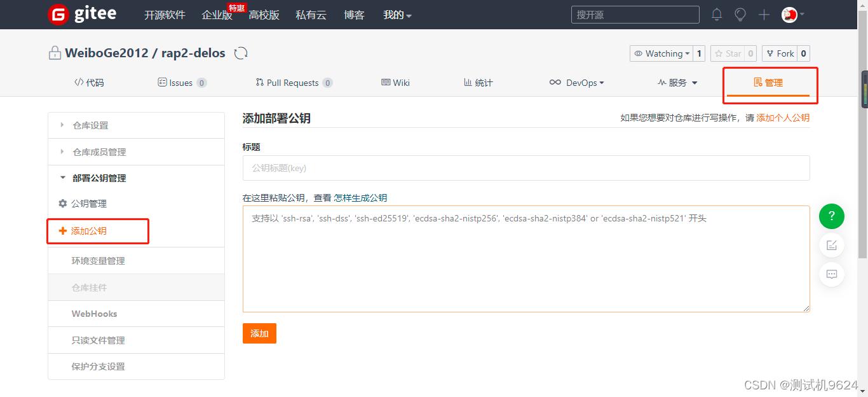Image resolution: width=868 pixels, height=397 pixels.
Task: Open 开源软件 in top navigation
Action: 165,15
